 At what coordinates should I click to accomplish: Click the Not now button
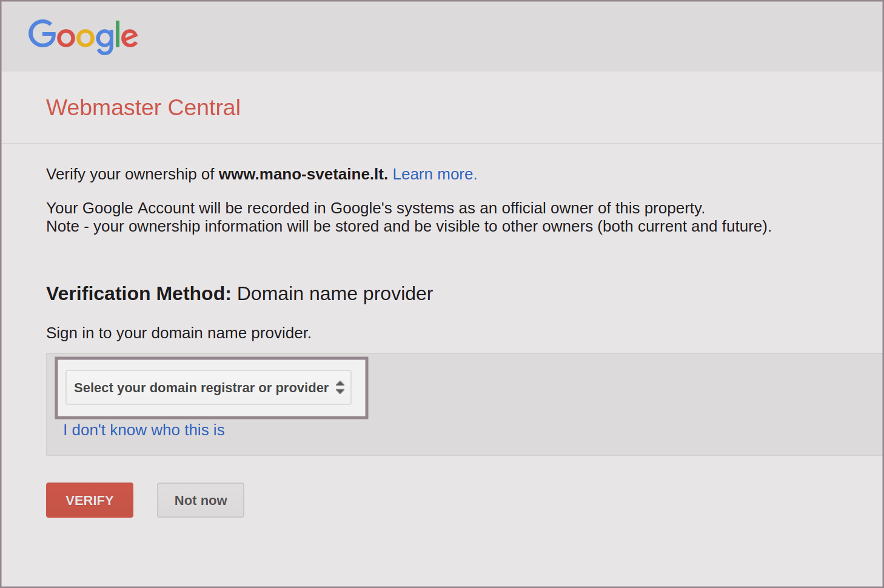point(200,500)
